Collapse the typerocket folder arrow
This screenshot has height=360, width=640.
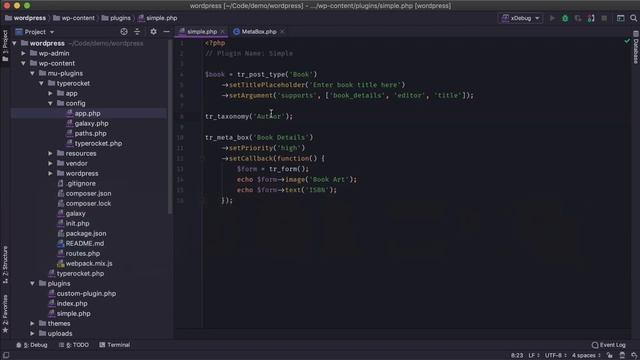pos(41,83)
